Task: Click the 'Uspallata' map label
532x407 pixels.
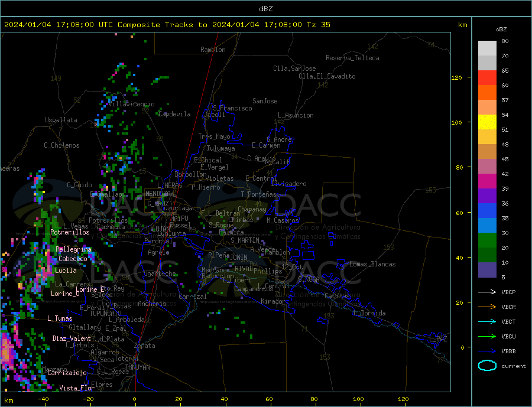Action: (x=61, y=120)
